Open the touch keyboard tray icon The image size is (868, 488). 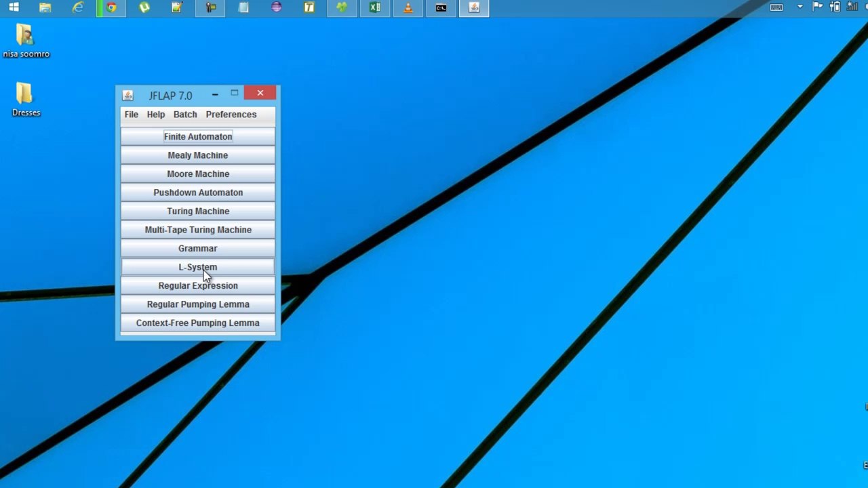tap(776, 7)
